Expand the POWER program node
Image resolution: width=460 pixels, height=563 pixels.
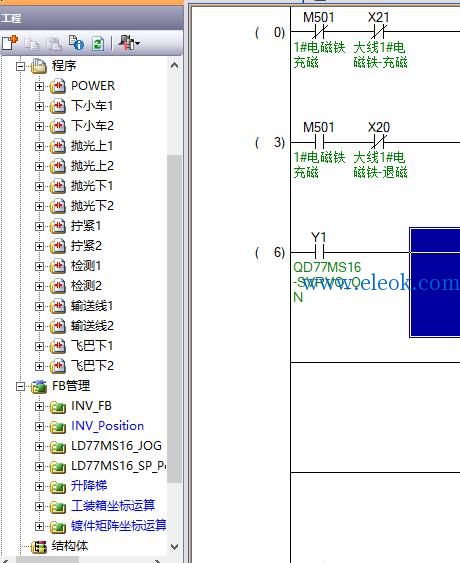coord(39,86)
